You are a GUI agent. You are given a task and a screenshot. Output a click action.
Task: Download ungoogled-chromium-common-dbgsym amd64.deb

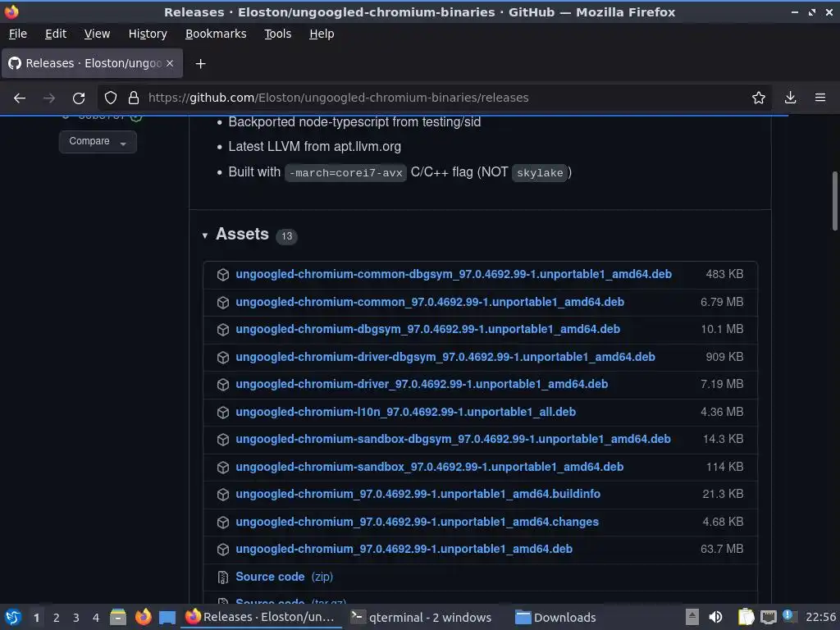pos(454,274)
